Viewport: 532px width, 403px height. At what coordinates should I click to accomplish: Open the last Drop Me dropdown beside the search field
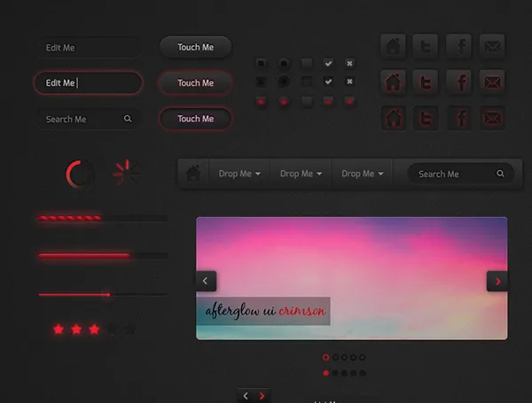click(362, 174)
